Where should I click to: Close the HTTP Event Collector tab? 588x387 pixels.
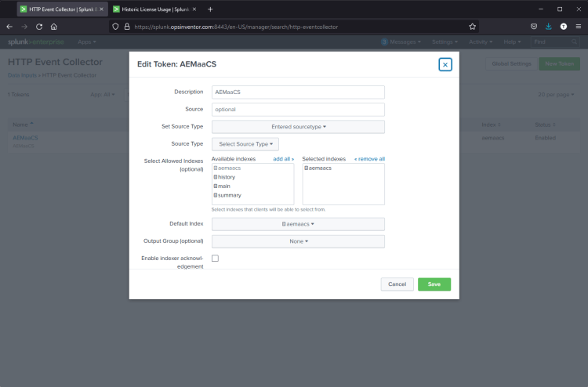(101, 9)
